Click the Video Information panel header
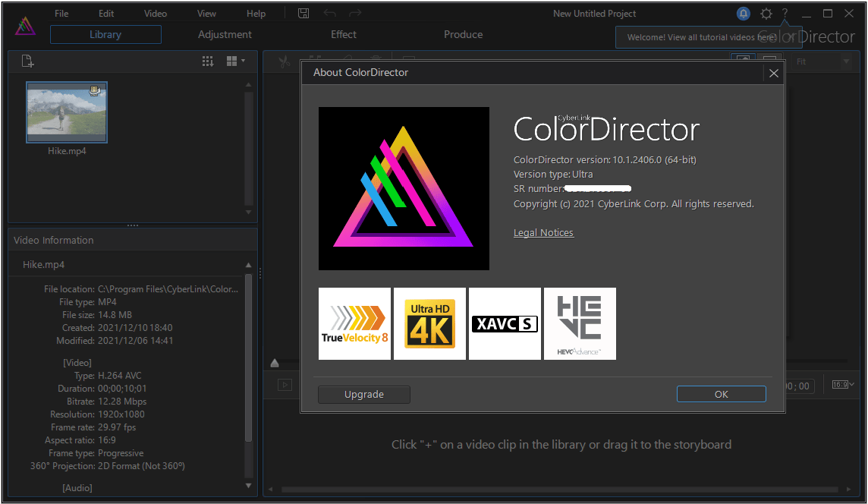The width and height of the screenshot is (868, 504). click(x=133, y=241)
